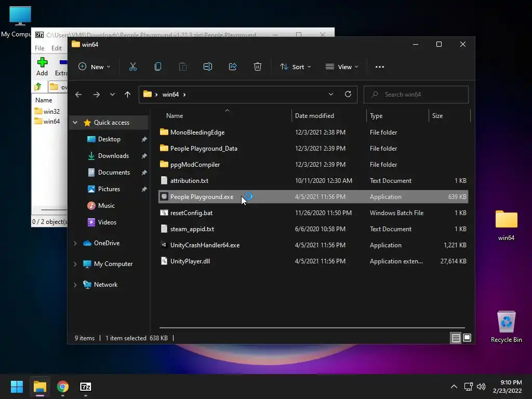Viewport: 532px width, 399px height.
Task: Select Pictures in Quick access
Action: (x=109, y=189)
